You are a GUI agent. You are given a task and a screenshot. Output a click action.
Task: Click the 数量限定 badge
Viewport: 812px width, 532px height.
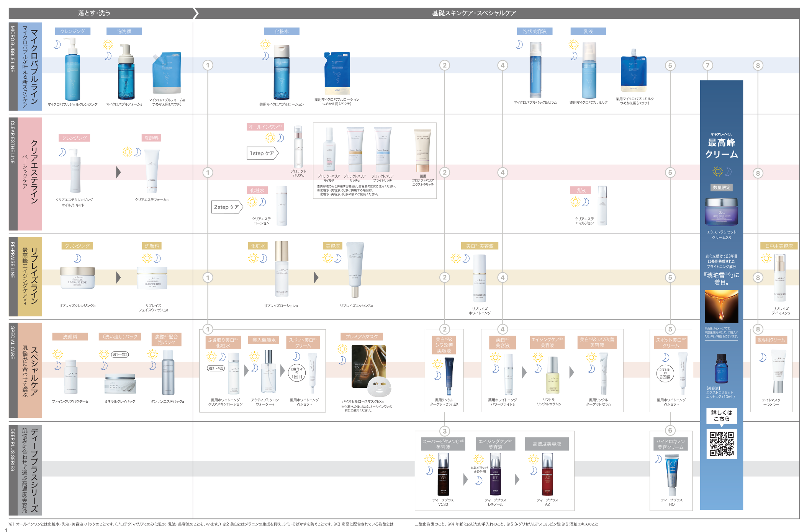722,187
